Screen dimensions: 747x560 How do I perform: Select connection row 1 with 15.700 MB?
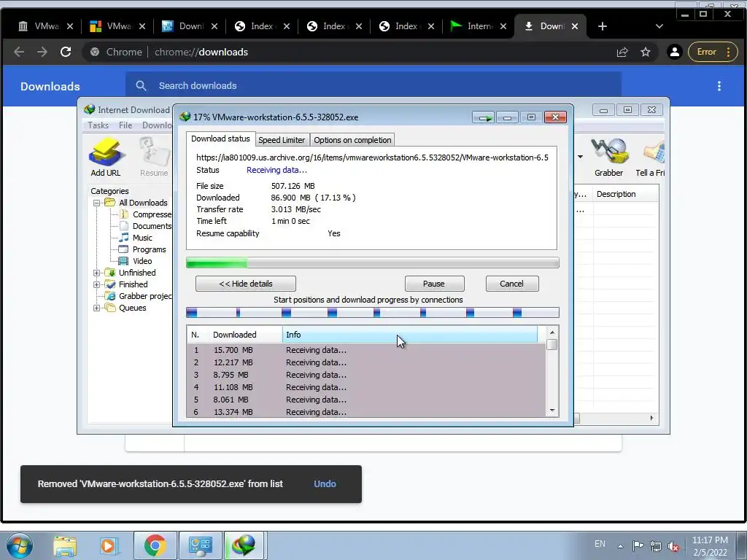(x=366, y=350)
